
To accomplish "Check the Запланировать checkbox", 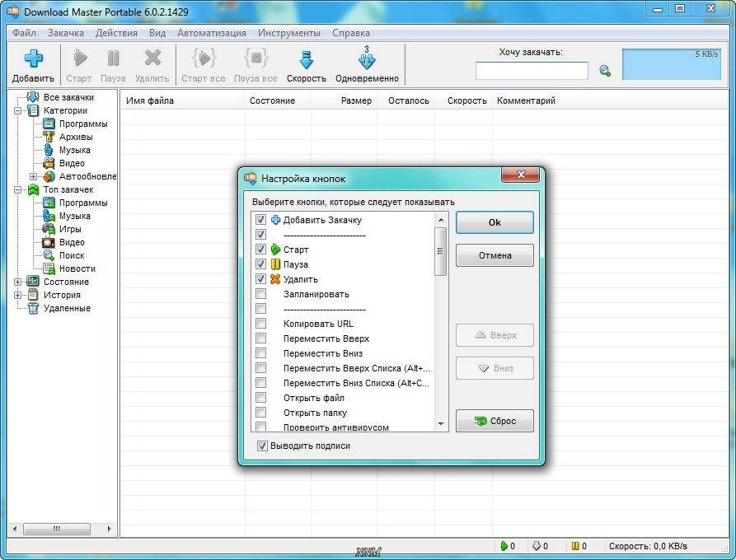I will [260, 294].
